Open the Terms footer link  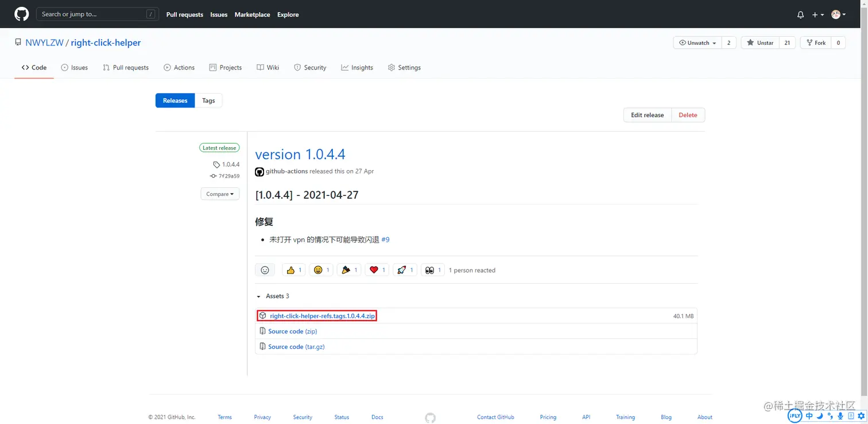224,417
